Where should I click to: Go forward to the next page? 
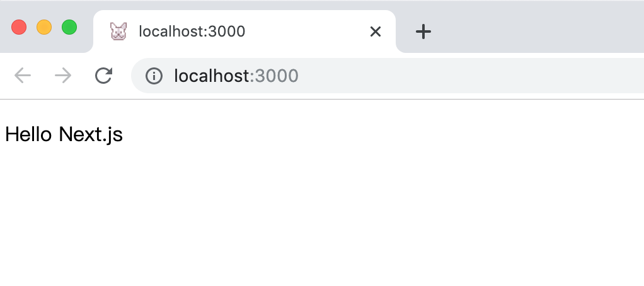pyautogui.click(x=63, y=76)
